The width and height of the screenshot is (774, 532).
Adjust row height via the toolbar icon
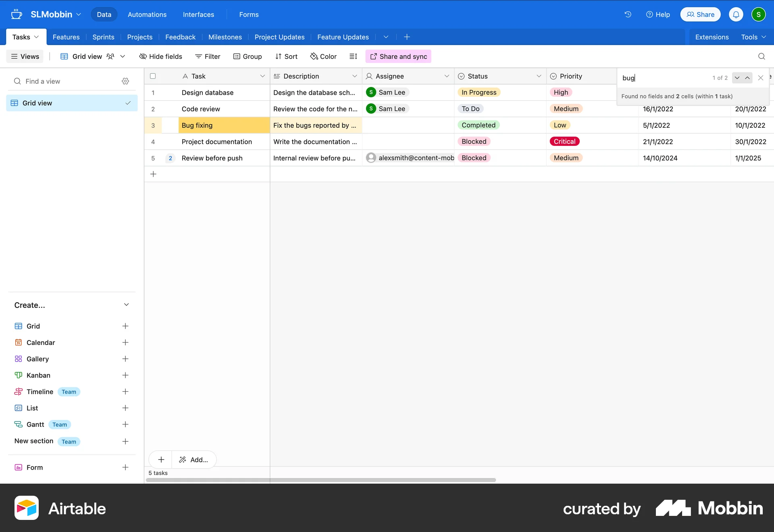click(x=353, y=56)
